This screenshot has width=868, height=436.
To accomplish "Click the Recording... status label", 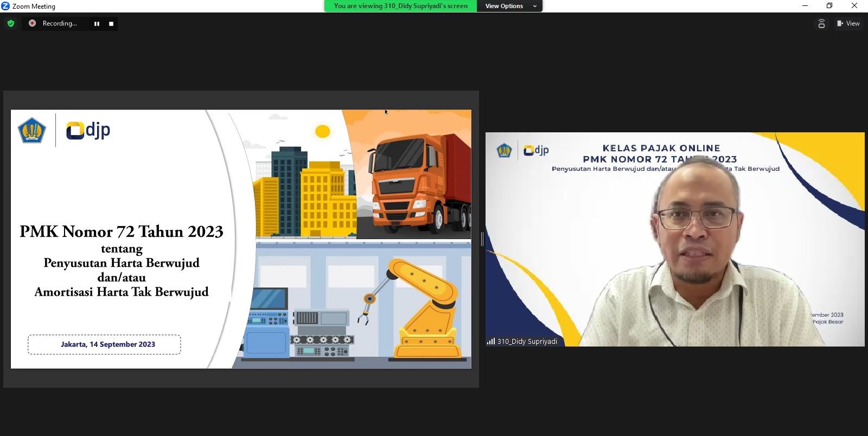I will pyautogui.click(x=60, y=23).
